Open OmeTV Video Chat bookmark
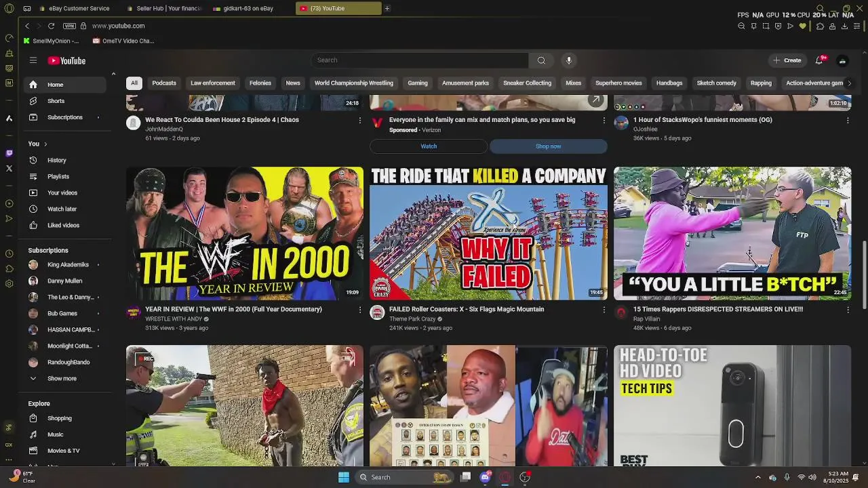Viewport: 868px width, 488px height. [x=123, y=41]
